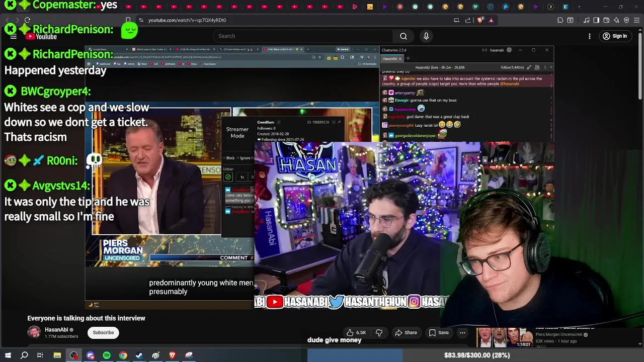Open Google Chrome from the taskbar
The image size is (644, 362).
click(123, 355)
